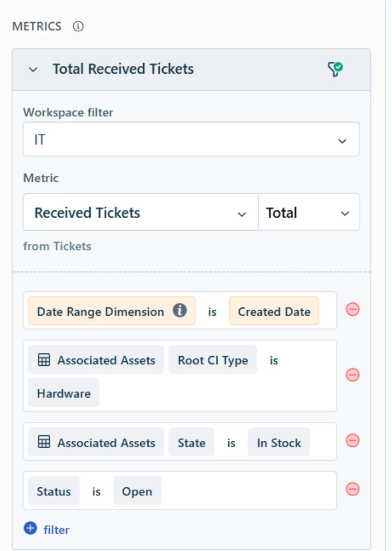Click the Root CI Type field chip
Image resolution: width=392 pixels, height=551 pixels.
tap(212, 360)
